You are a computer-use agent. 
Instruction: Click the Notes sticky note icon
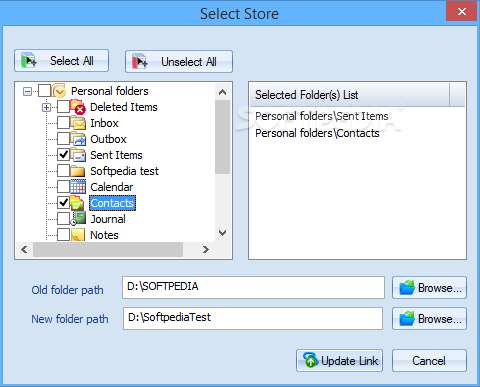78,235
